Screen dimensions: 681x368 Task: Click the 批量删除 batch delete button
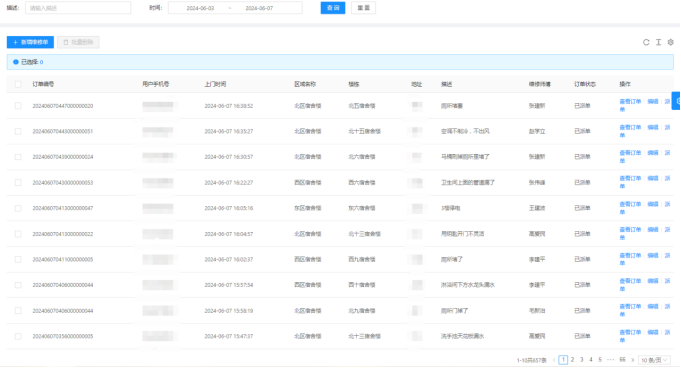78,42
